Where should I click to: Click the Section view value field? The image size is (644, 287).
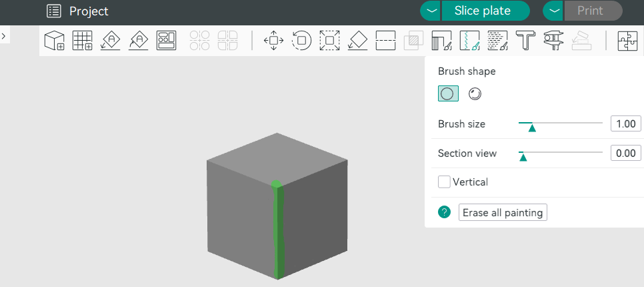point(625,154)
